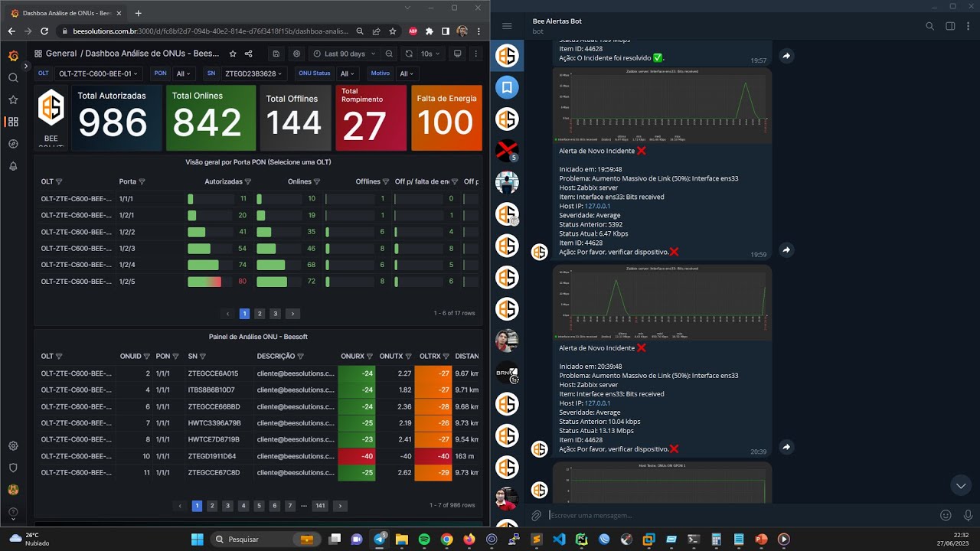Forward the 20:39 incident message
The width and height of the screenshot is (980, 551).
tap(786, 447)
